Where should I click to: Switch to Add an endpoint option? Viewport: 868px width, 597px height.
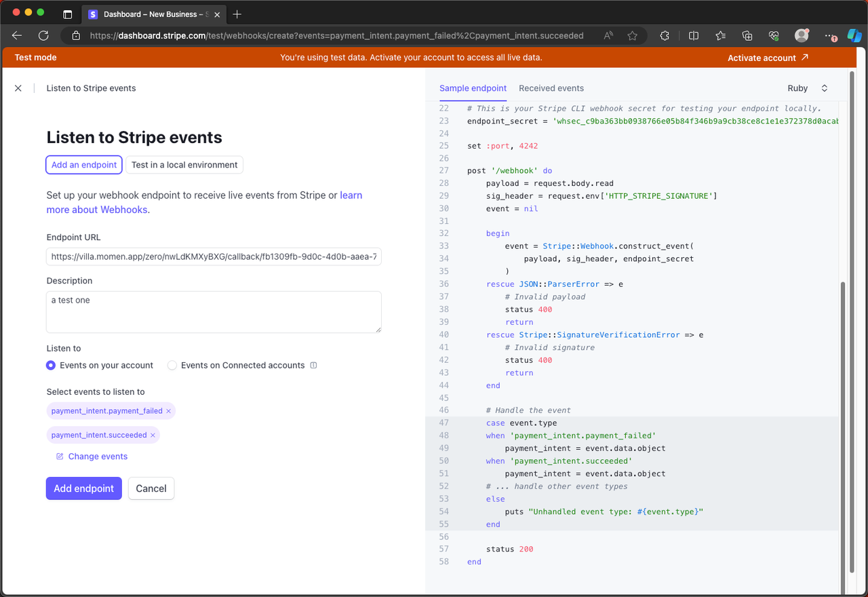[x=84, y=165]
